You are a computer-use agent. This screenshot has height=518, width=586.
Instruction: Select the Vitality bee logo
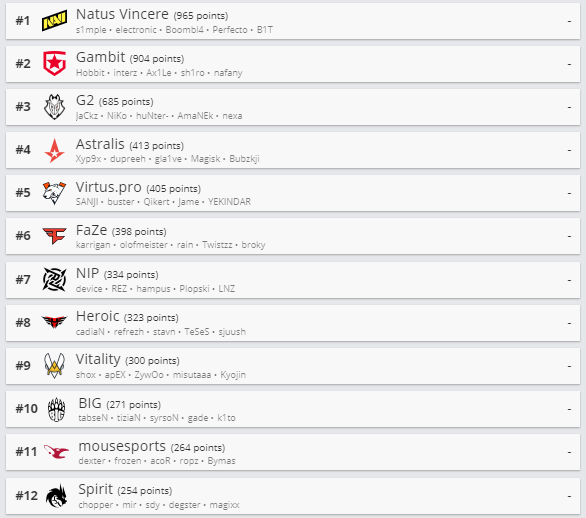coord(55,365)
